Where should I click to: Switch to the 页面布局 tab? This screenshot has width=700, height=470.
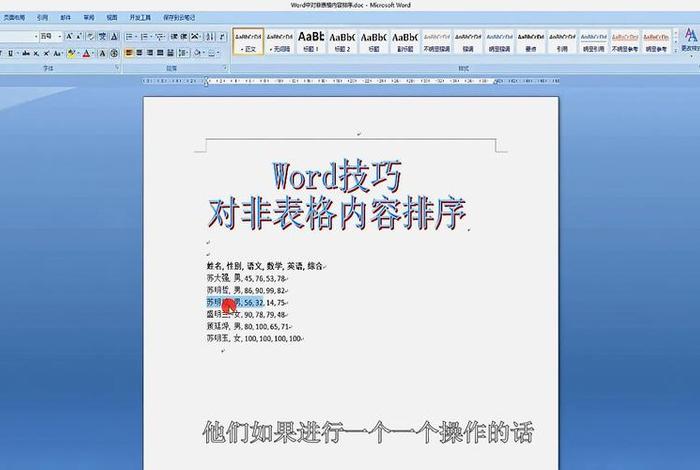coord(11,18)
